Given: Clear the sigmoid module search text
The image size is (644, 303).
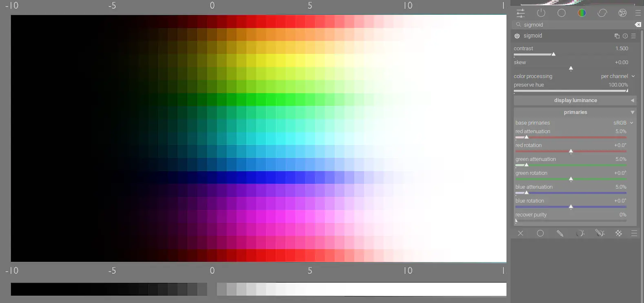Looking at the screenshot, I should [637, 25].
